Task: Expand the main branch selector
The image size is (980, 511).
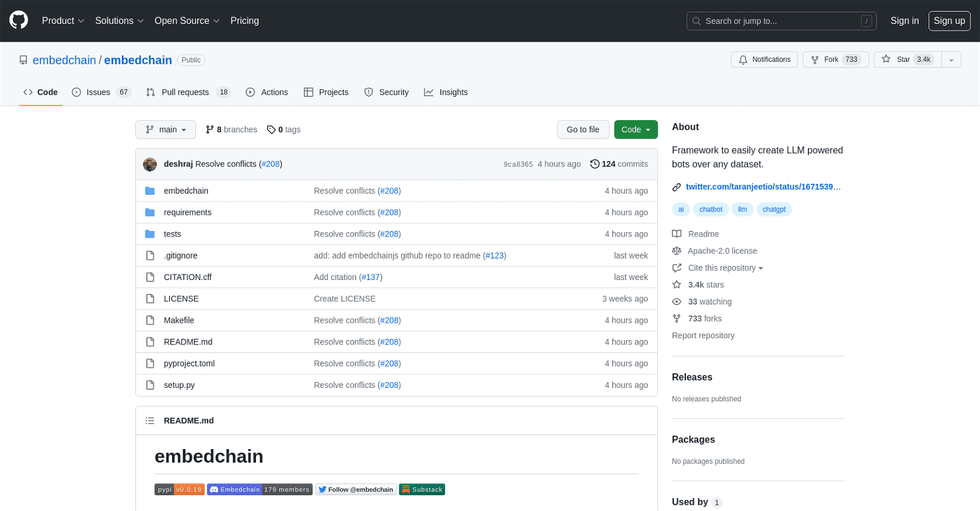Action: pos(165,130)
